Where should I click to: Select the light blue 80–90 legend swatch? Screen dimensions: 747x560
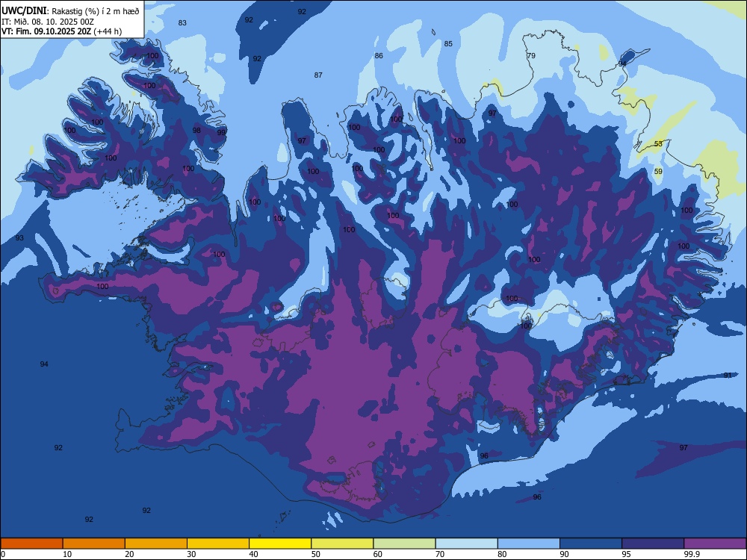529,544
